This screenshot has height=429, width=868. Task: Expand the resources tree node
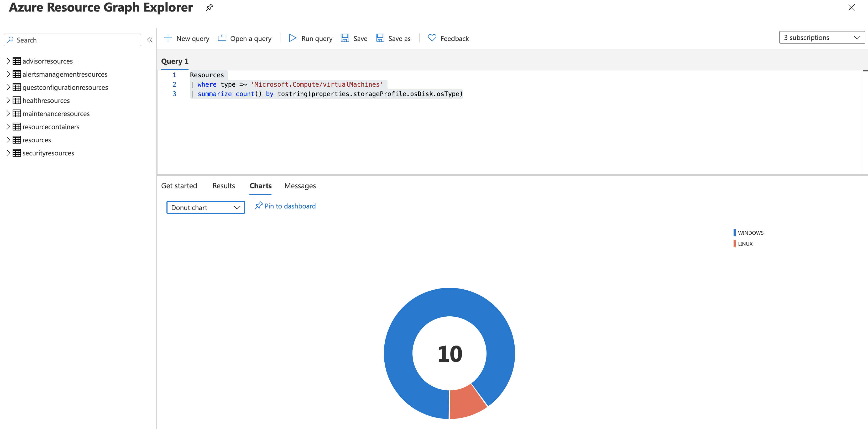[x=8, y=140]
